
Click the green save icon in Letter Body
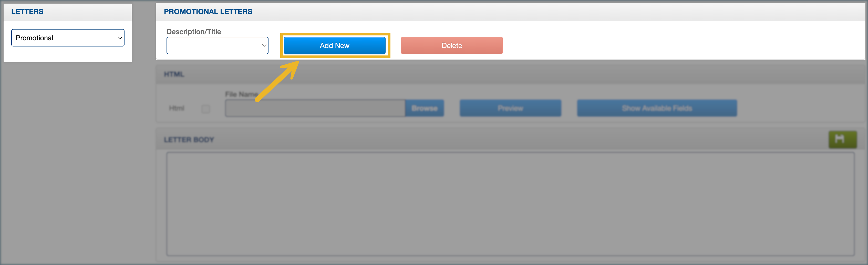[x=842, y=139]
